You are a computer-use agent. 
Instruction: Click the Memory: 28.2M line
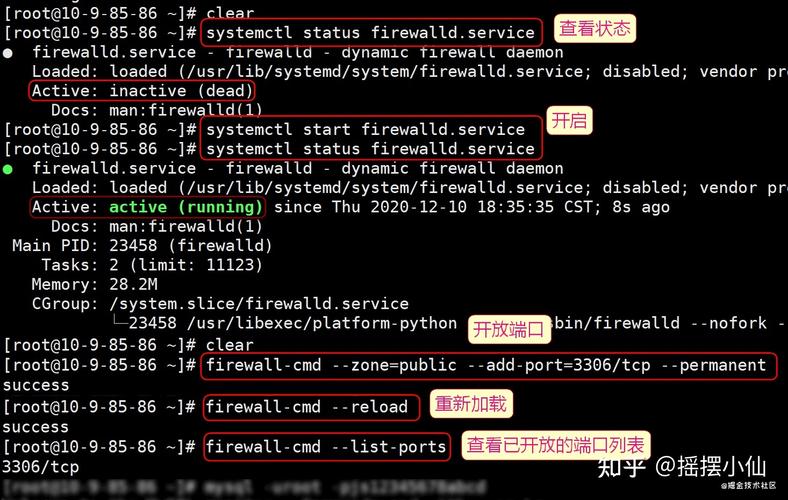click(x=94, y=284)
